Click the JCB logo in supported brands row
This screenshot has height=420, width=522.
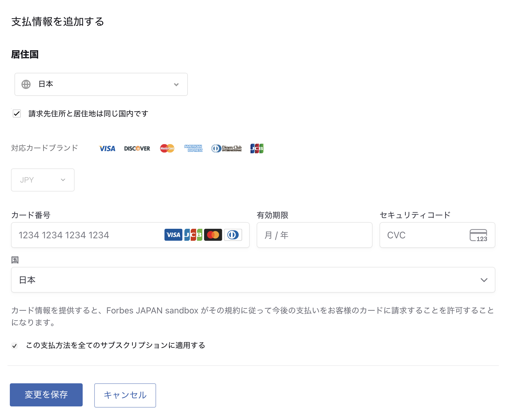(x=257, y=148)
